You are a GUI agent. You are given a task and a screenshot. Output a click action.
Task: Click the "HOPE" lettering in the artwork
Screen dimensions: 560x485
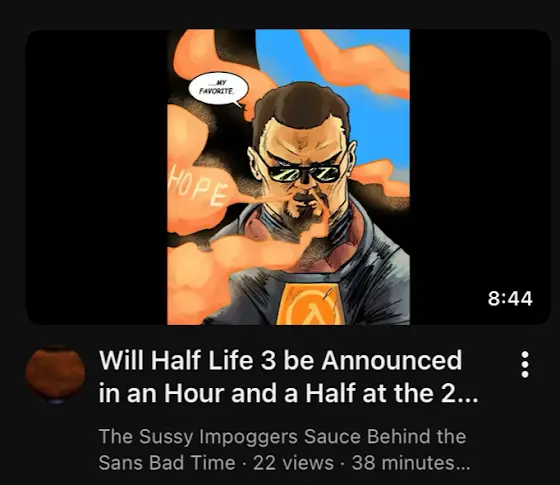(198, 188)
